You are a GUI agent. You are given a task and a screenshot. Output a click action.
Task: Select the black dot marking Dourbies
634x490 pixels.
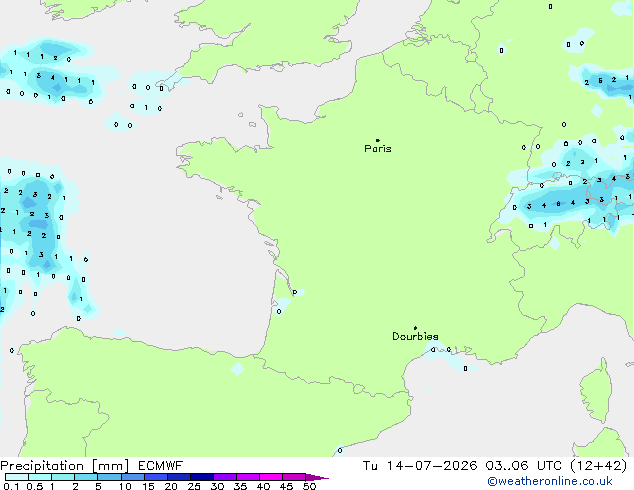tap(415, 328)
